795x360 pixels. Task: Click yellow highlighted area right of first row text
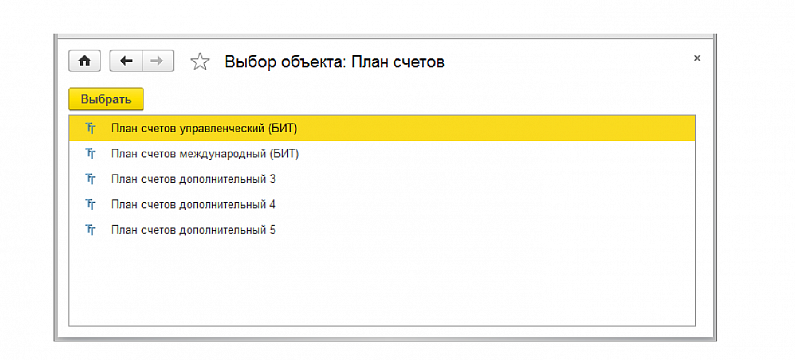[494, 128]
